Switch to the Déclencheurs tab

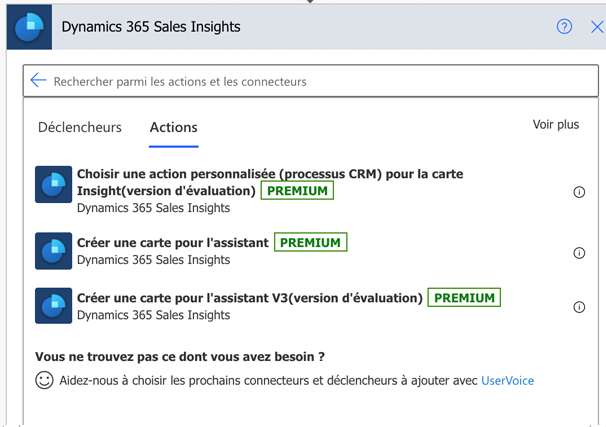pos(80,127)
